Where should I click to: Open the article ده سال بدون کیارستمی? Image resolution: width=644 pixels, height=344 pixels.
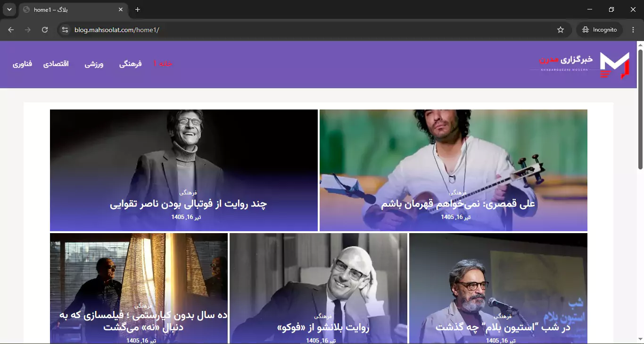point(143,321)
